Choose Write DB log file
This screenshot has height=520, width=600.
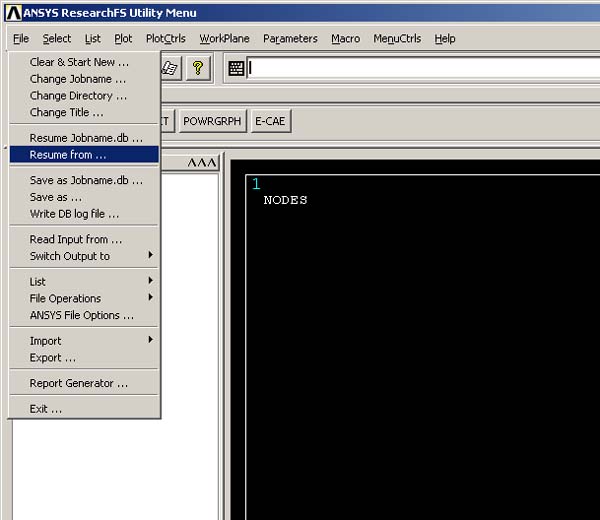pyautogui.click(x=84, y=214)
